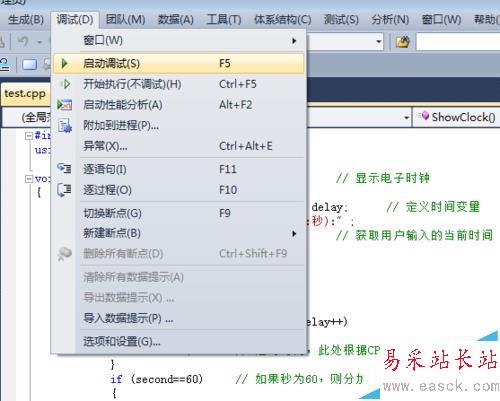This screenshot has height=401, width=500.
Task: Open 异常(X)... dialog entry
Action: [x=179, y=146]
